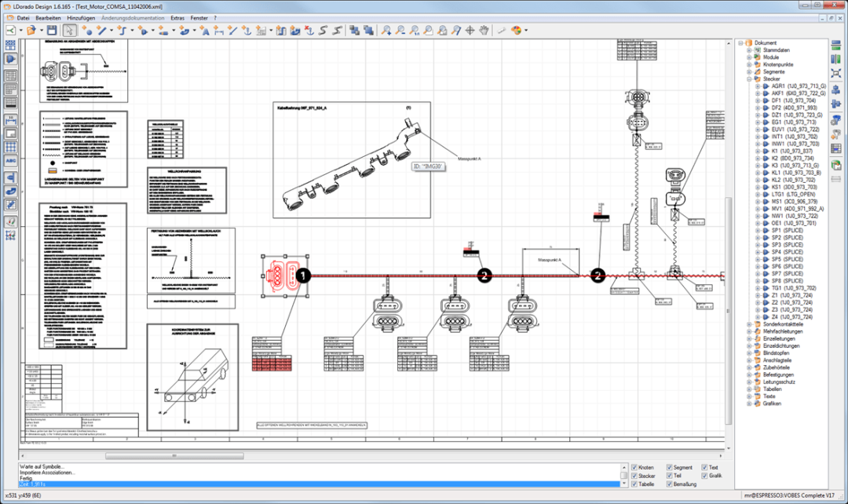This screenshot has height=504, width=848.
Task: Toggle the Segment visibility checkbox
Action: coord(670,468)
